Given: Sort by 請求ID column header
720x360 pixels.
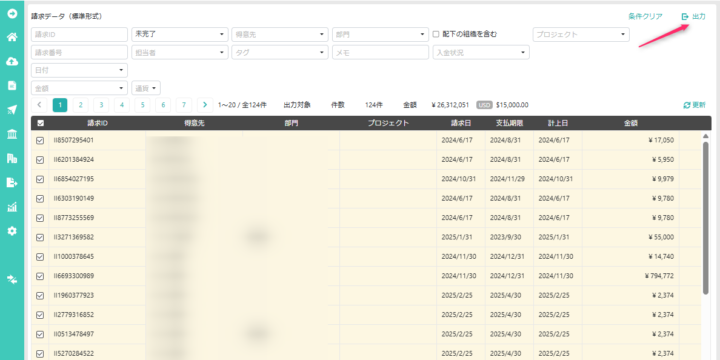Looking at the screenshot, I should point(98,123).
